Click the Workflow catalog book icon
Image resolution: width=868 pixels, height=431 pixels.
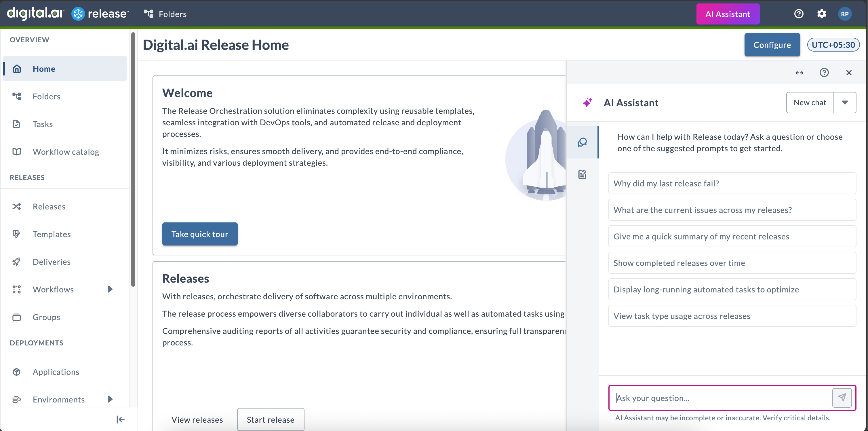pyautogui.click(x=17, y=152)
